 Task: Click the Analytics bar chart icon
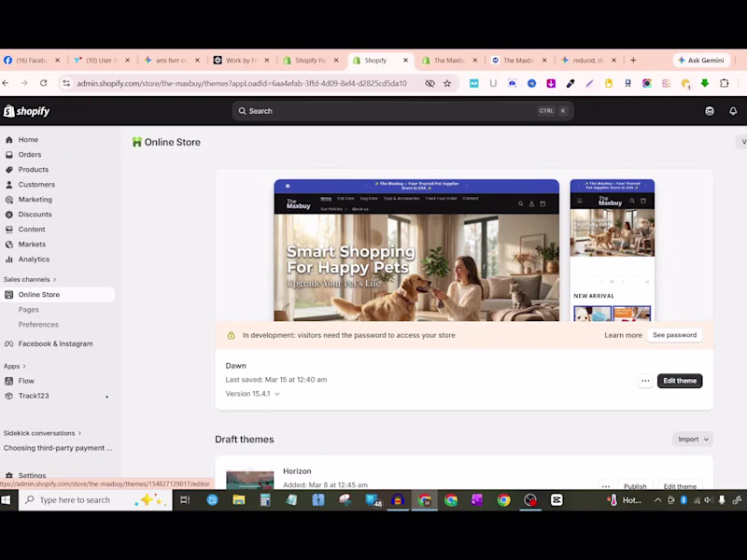coord(9,259)
